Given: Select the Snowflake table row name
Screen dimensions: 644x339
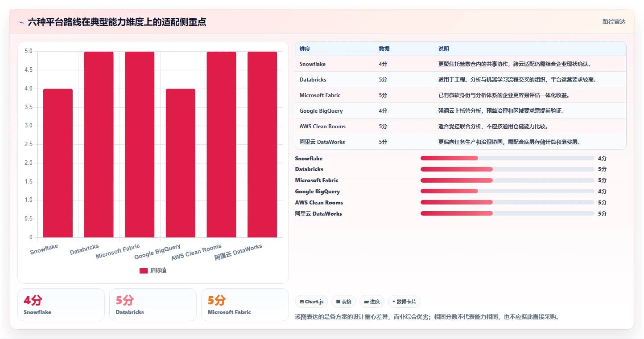Looking at the screenshot, I should [313, 64].
